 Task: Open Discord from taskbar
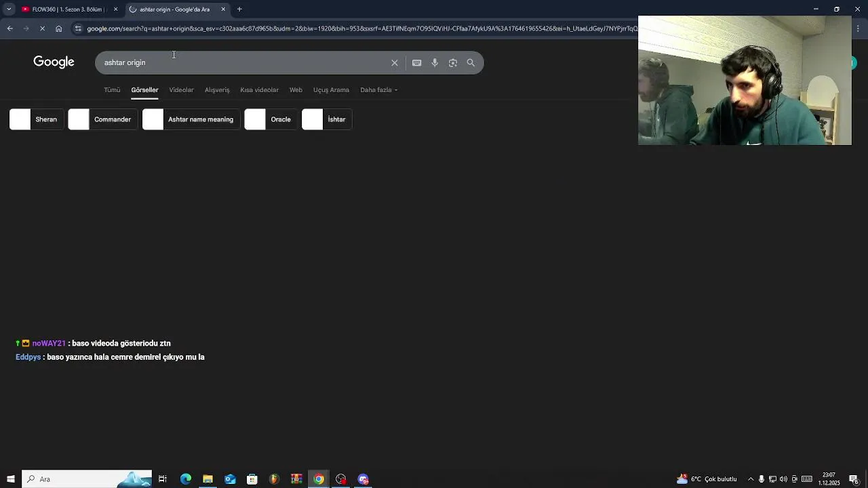363,479
